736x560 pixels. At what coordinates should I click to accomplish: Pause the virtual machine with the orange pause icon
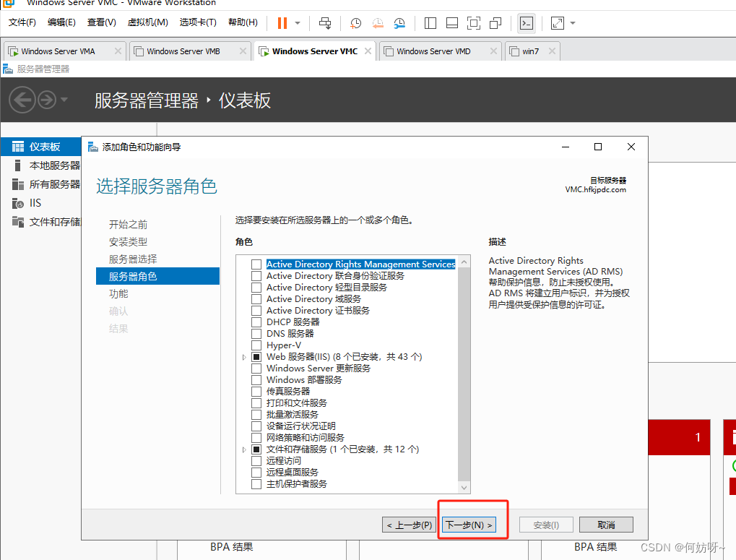pos(282,23)
